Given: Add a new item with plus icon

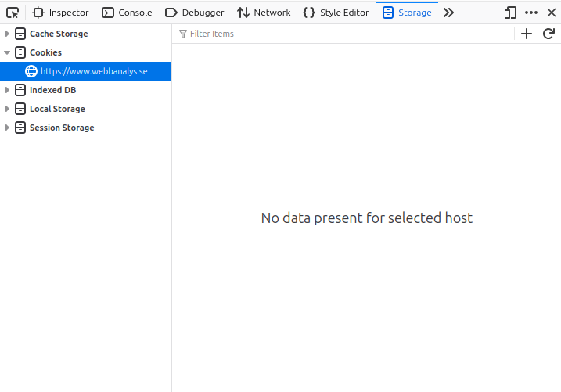Looking at the screenshot, I should click(527, 34).
